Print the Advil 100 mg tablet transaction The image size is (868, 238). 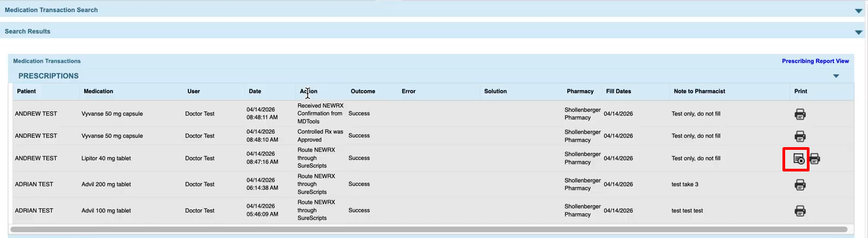tap(800, 211)
